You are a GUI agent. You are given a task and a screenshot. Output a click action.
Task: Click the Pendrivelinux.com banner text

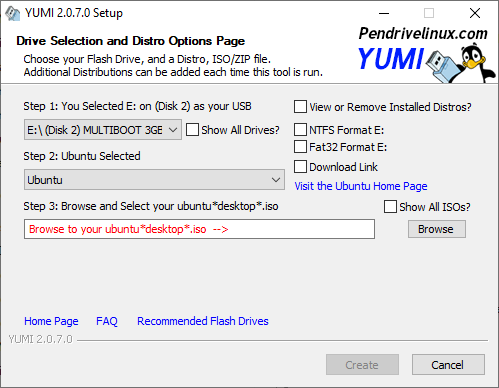point(423,33)
